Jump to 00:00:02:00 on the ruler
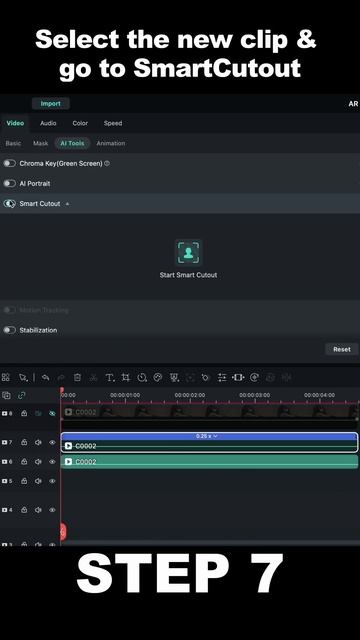The width and height of the screenshot is (360, 640). tap(190, 395)
